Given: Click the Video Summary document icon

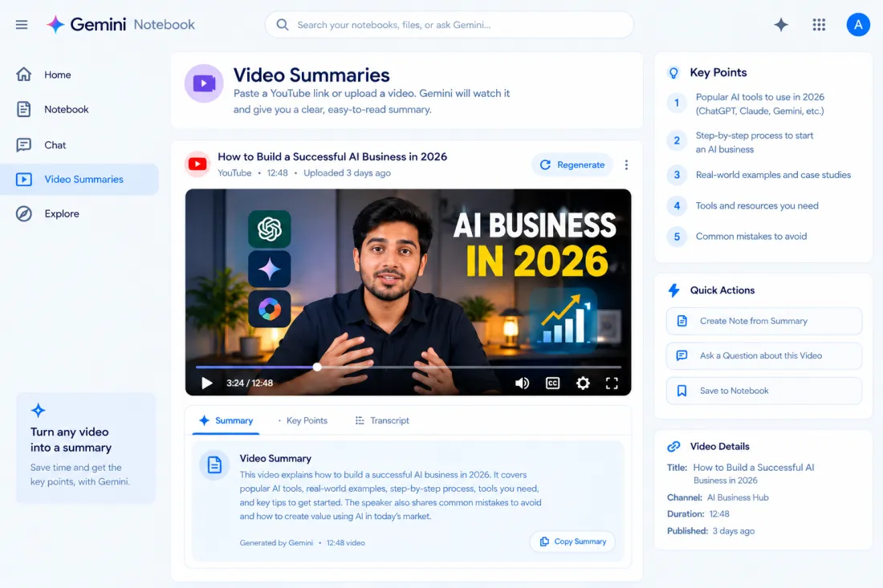Looking at the screenshot, I should [x=214, y=465].
